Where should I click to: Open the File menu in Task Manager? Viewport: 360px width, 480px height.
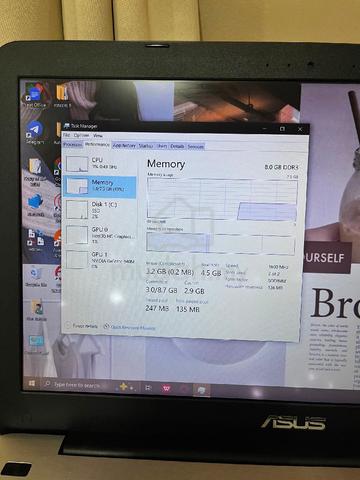66,135
